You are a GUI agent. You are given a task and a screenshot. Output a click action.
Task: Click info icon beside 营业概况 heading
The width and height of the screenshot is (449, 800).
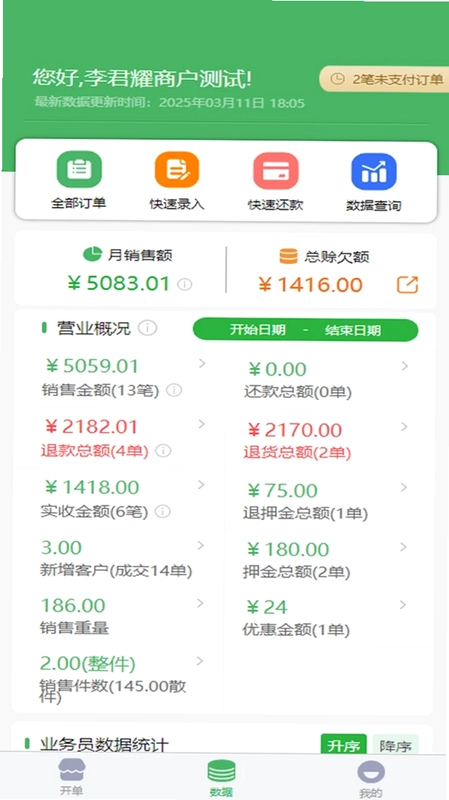[147, 328]
